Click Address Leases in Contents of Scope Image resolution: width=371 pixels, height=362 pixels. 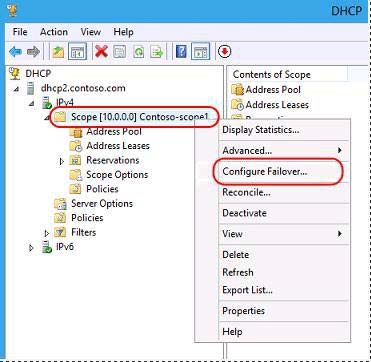[277, 105]
